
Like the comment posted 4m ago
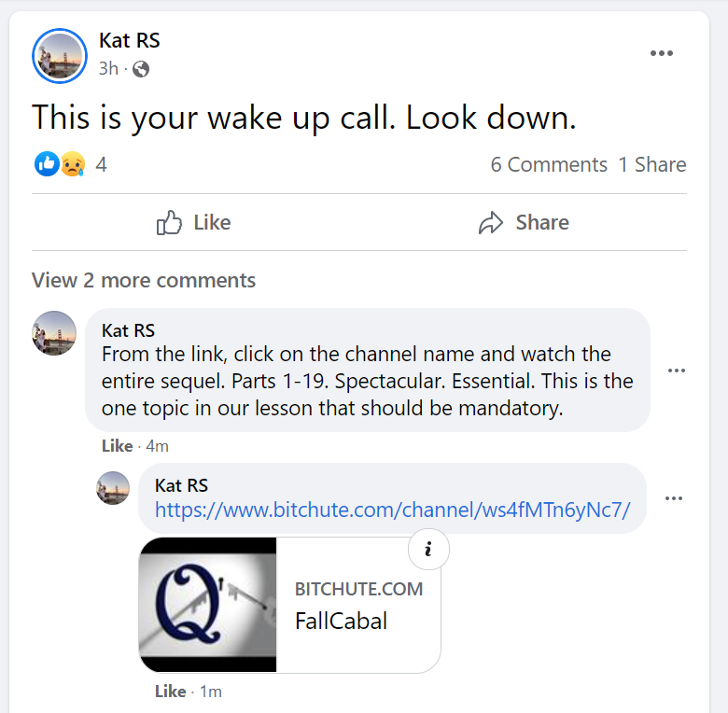pyautogui.click(x=117, y=446)
